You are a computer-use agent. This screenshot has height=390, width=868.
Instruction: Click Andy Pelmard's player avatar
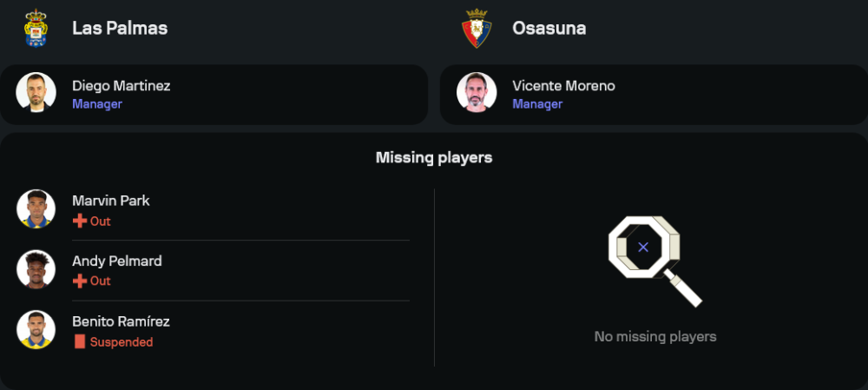(x=36, y=269)
